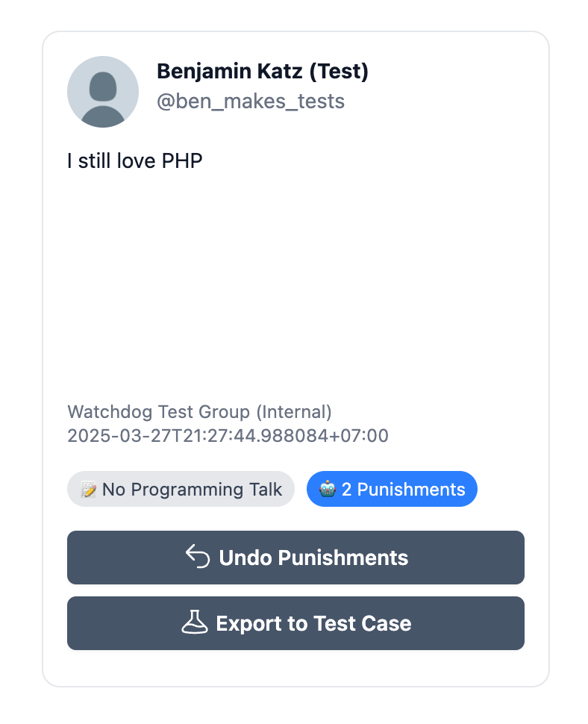
Task: Click the (Test) suffix beside the name
Action: pyautogui.click(x=340, y=72)
